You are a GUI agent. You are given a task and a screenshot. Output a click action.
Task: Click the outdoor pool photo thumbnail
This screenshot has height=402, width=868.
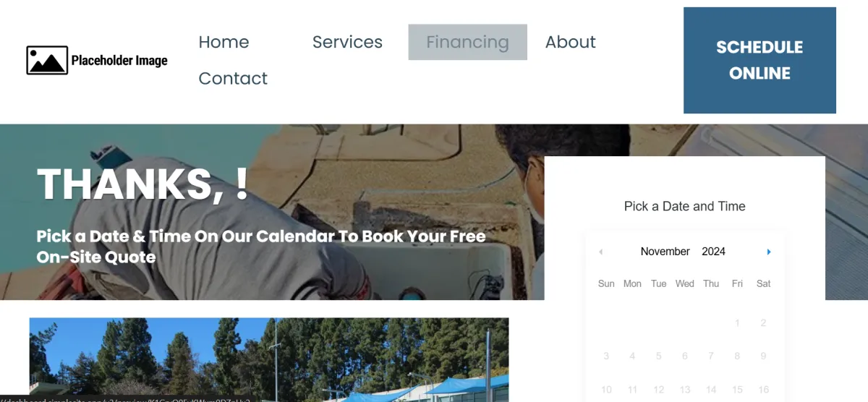[x=268, y=359]
